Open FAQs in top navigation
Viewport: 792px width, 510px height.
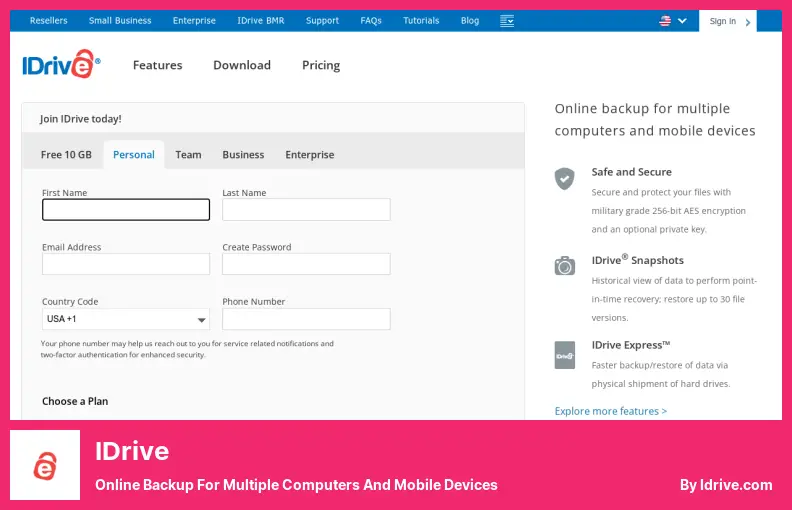pos(371,21)
